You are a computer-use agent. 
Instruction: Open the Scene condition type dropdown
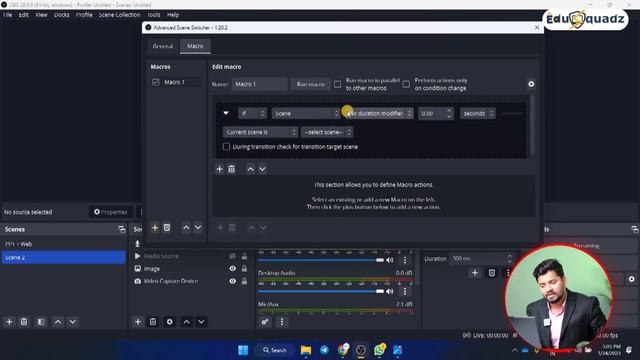point(306,113)
